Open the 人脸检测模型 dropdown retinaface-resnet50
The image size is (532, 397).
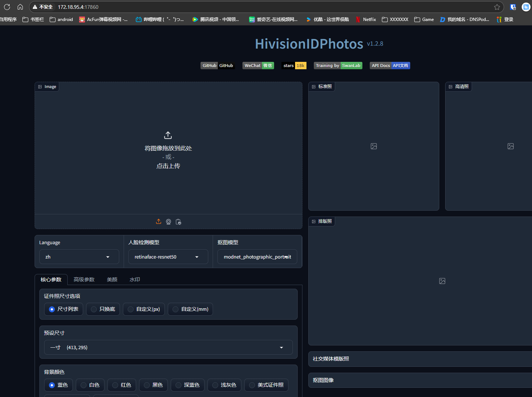(x=168, y=257)
